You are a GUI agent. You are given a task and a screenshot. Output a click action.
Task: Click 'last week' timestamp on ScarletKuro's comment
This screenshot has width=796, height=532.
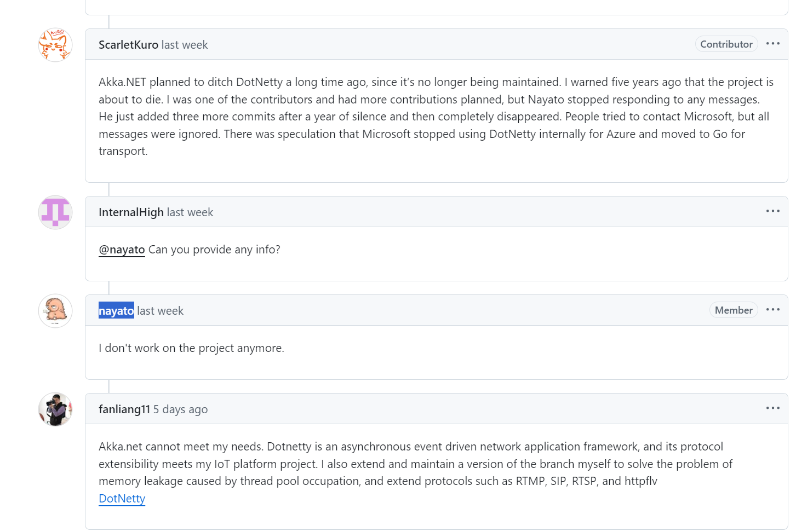[x=185, y=45]
